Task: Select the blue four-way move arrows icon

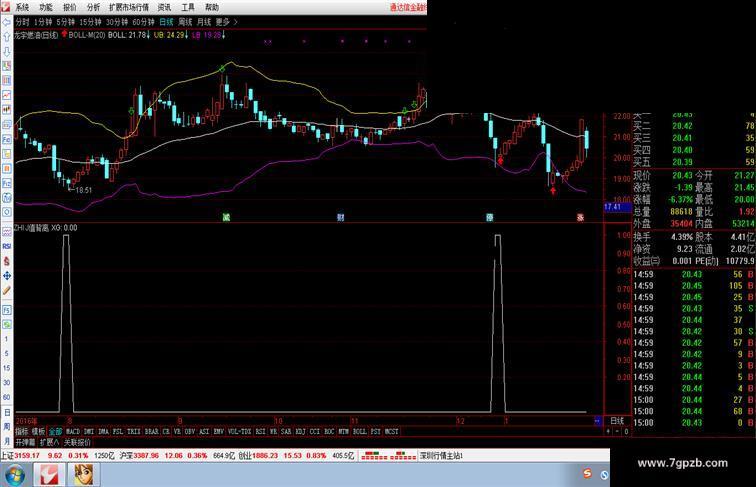Action: pos(6,276)
